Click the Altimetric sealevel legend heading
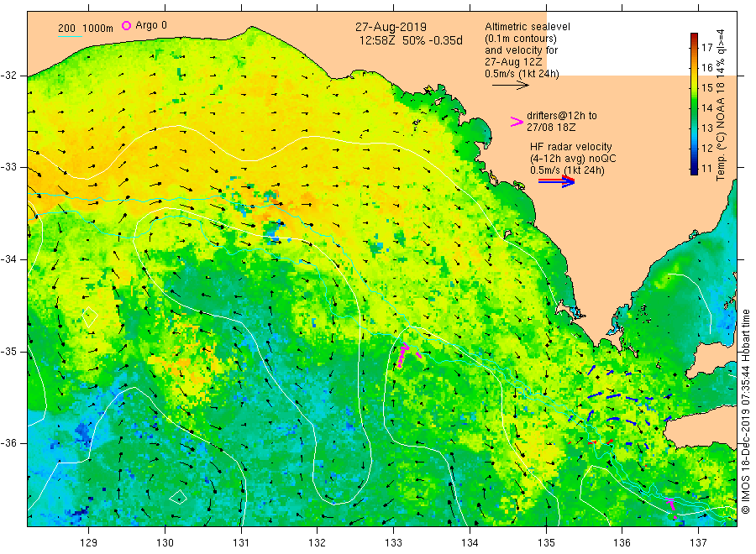Viewport: 756px width, 554px height. (528, 27)
